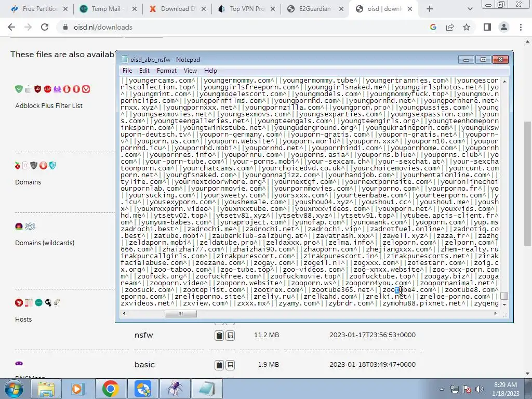Image resolution: width=532 pixels, height=399 pixels.
Task: Click the red ABP Adblock Plus icon
Action: pyautogui.click(x=47, y=89)
